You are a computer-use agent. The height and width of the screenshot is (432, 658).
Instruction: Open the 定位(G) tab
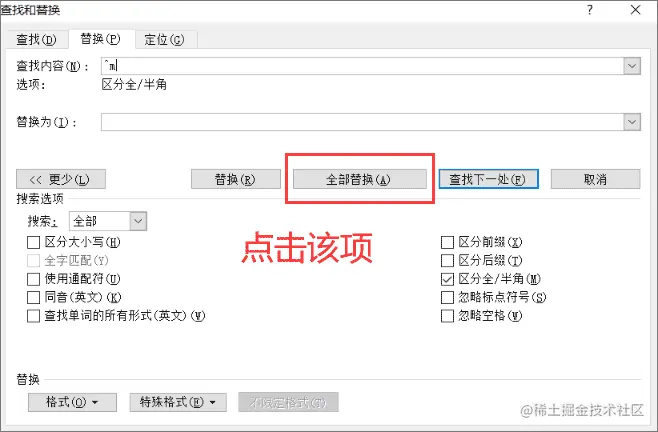pos(164,40)
